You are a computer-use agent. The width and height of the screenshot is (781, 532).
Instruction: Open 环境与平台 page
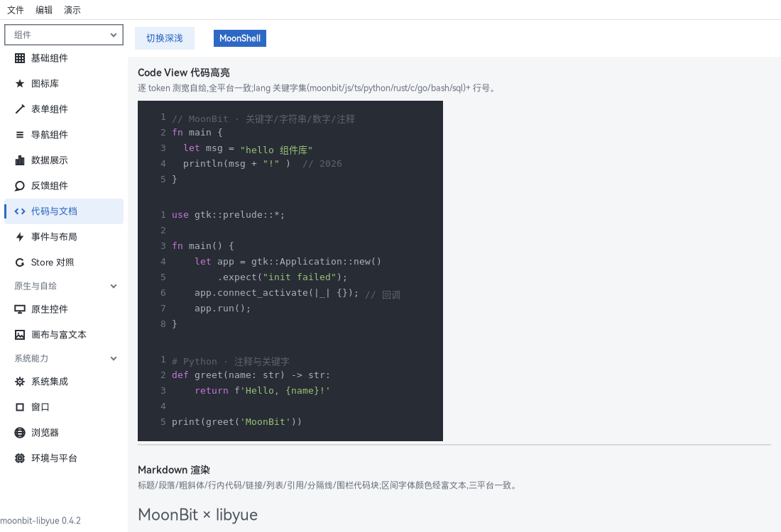[64, 458]
